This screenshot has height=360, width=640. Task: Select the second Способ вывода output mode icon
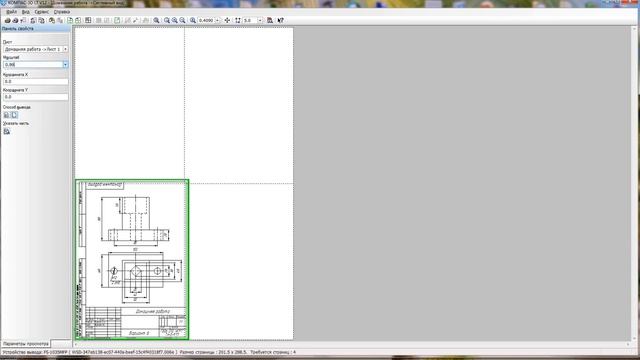(x=14, y=115)
